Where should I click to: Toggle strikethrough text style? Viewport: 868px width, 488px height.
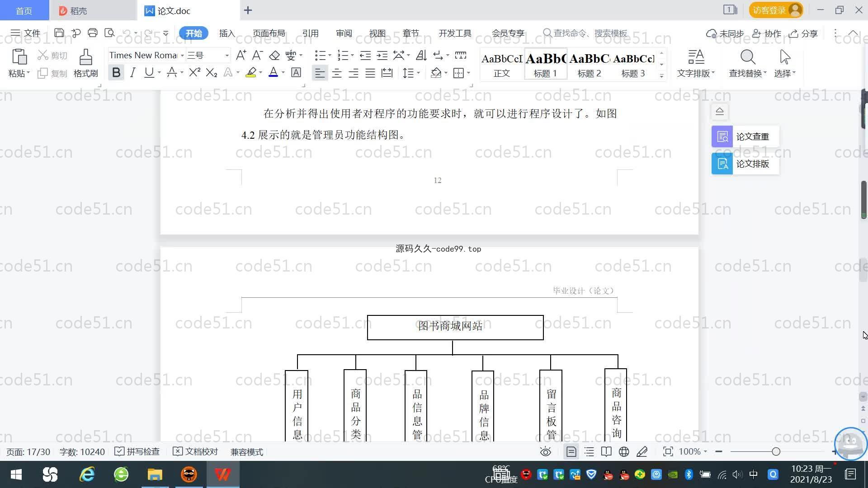[171, 72]
